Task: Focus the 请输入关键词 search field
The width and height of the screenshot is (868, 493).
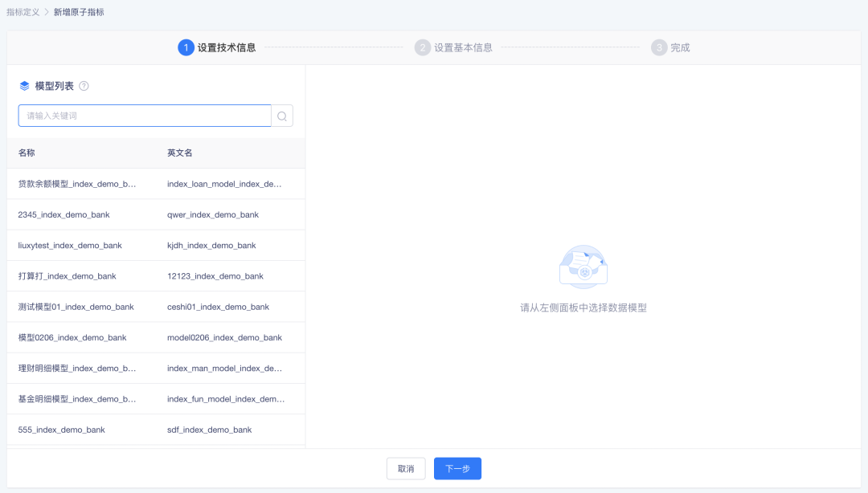Action: [x=145, y=116]
